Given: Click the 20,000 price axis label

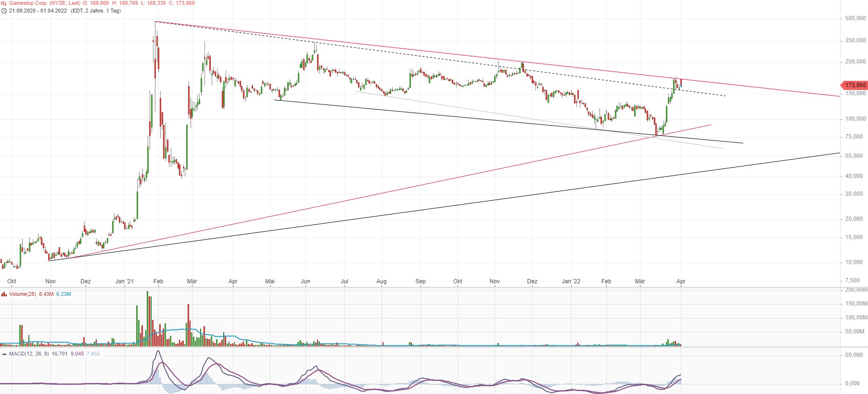Looking at the screenshot, I should tap(855, 219).
